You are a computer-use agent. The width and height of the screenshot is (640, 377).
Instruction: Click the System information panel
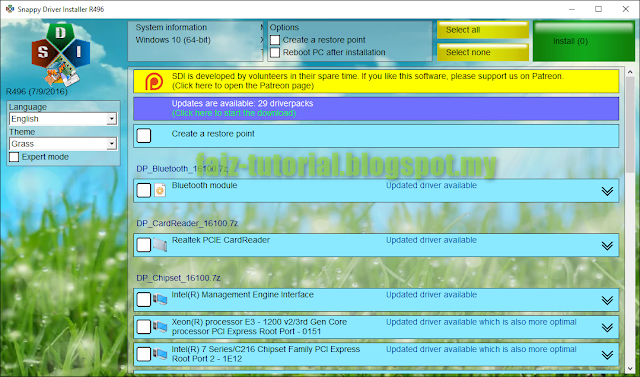coord(195,41)
